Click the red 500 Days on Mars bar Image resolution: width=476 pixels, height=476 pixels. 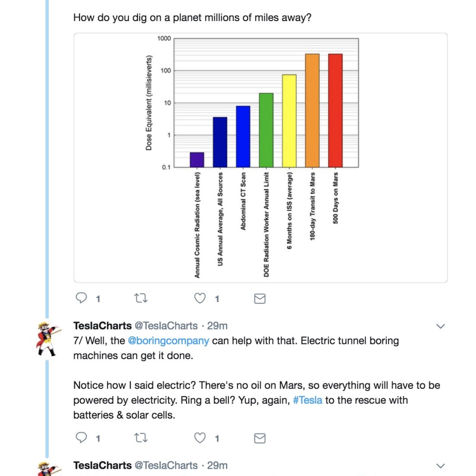(x=335, y=111)
